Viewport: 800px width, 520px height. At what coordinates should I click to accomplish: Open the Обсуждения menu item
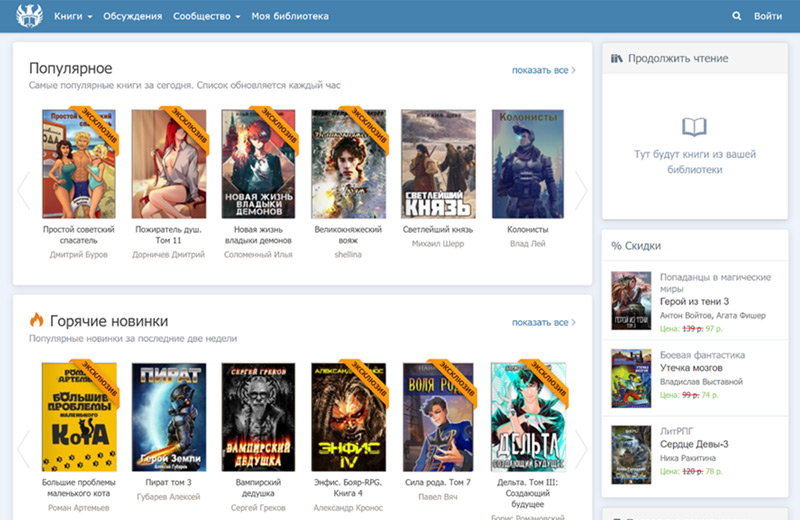pyautogui.click(x=133, y=16)
